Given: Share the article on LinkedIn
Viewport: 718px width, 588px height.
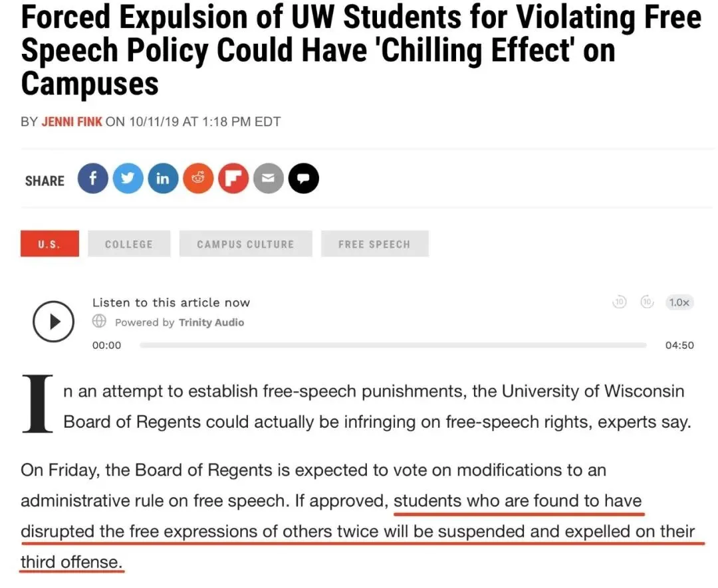Looking at the screenshot, I should (163, 179).
